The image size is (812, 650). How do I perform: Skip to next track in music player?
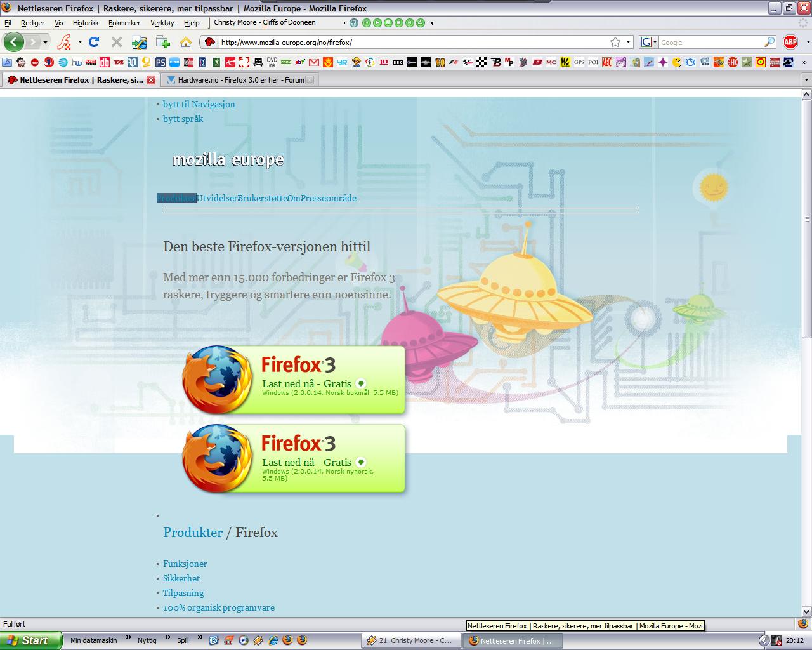click(x=410, y=23)
